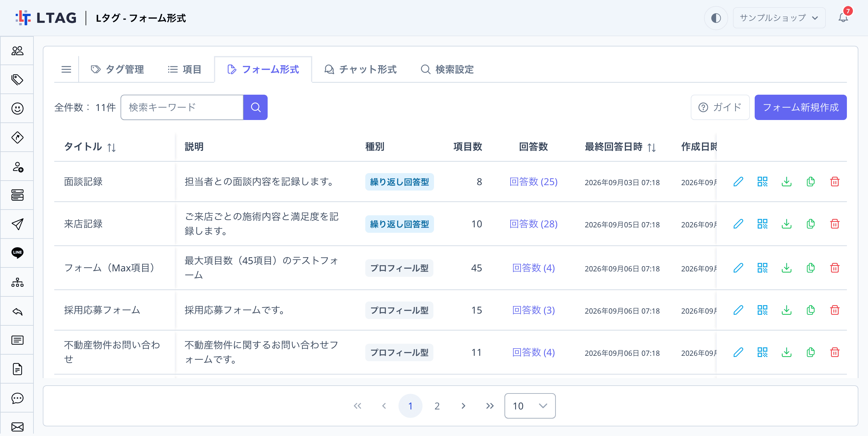Open the document file sidebar icon

17,369
